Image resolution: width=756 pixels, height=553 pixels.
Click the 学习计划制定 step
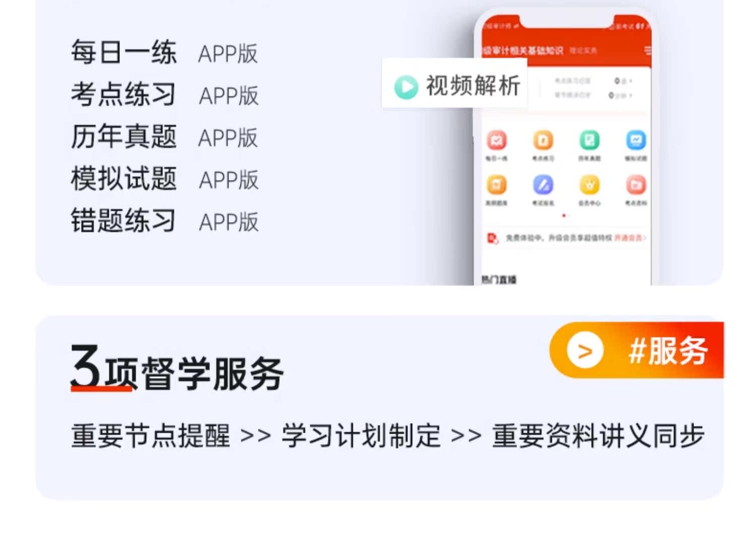361,436
